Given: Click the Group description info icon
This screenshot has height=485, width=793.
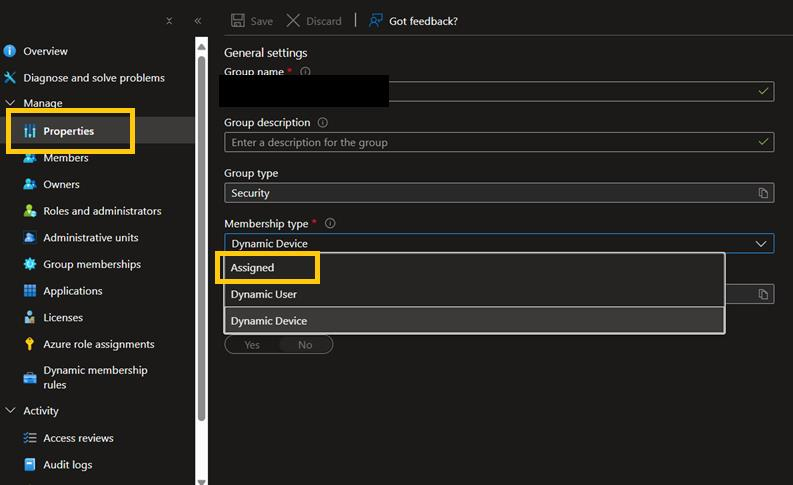Looking at the screenshot, I should 322,122.
